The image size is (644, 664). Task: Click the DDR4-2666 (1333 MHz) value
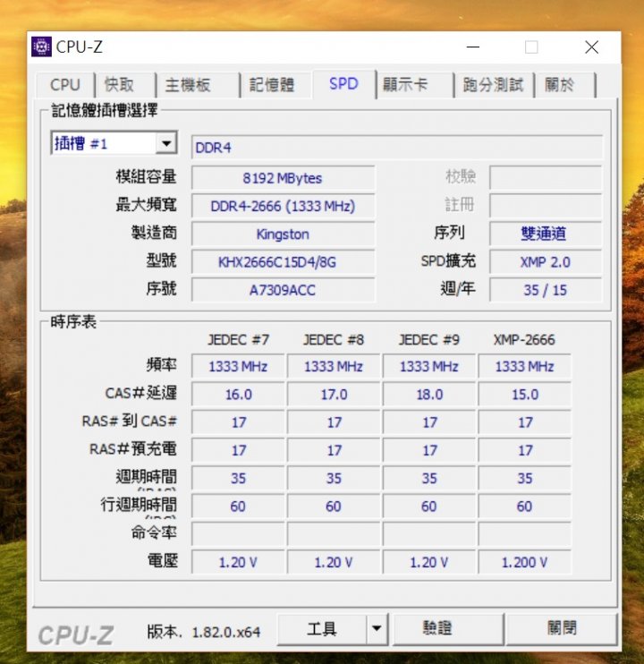[283, 206]
